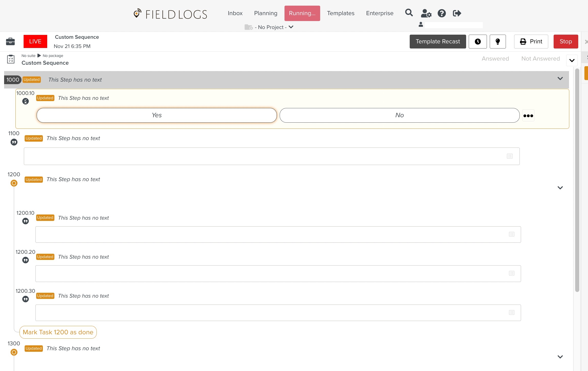Collapse step 1000 with its chevron
This screenshot has height=371, width=588.
pyautogui.click(x=560, y=79)
